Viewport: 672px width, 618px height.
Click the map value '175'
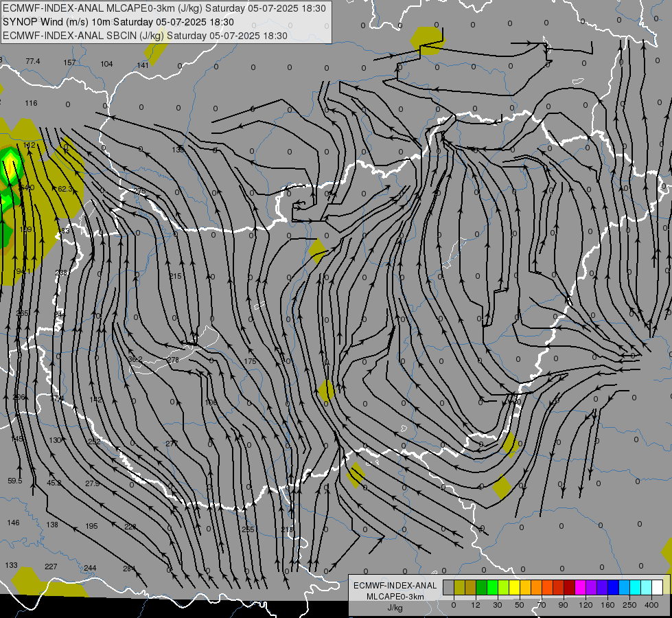251,361
